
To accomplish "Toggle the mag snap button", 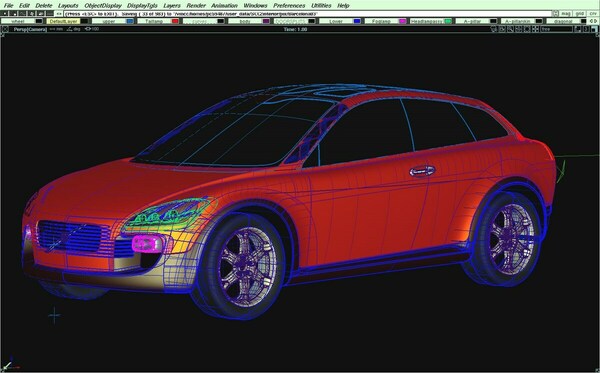I will 566,13.
